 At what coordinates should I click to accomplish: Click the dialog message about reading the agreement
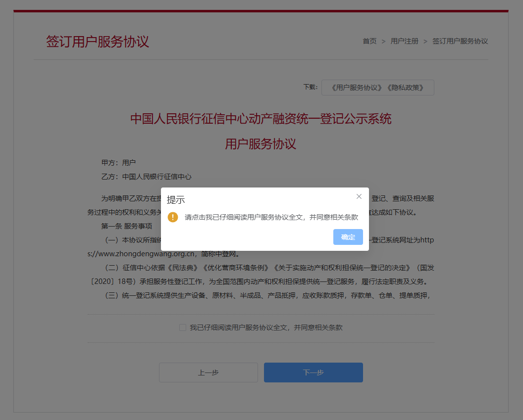pos(271,217)
